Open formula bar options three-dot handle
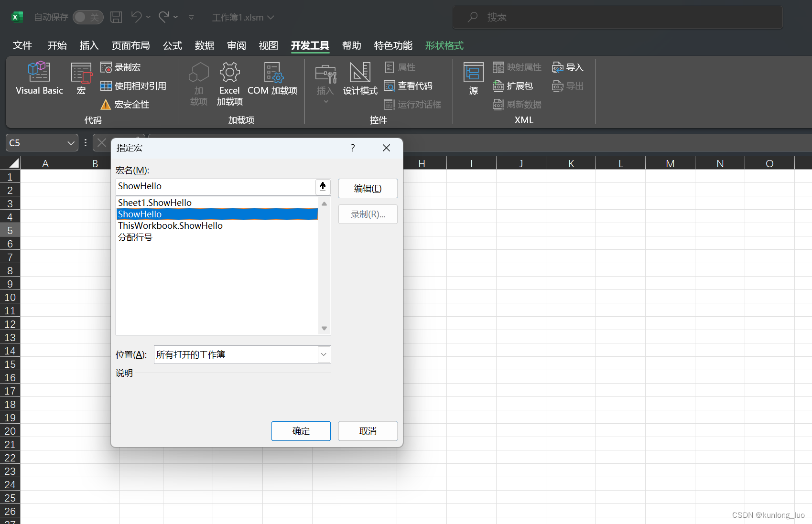 tap(86, 142)
